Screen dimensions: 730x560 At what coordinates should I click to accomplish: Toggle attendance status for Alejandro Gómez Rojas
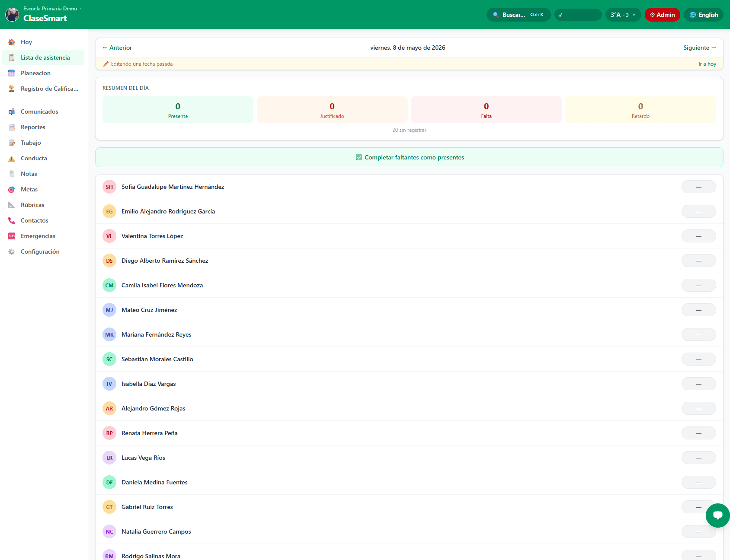tap(698, 408)
